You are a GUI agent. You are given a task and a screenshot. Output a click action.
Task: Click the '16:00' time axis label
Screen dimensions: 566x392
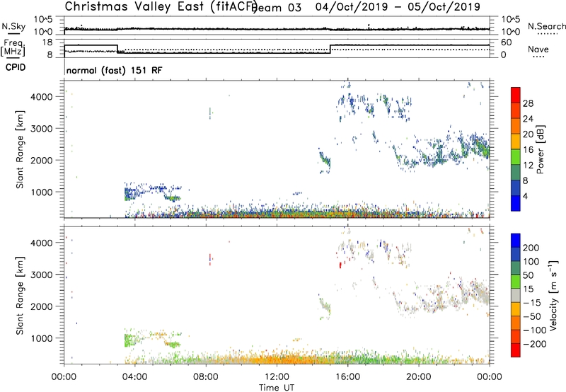click(347, 377)
